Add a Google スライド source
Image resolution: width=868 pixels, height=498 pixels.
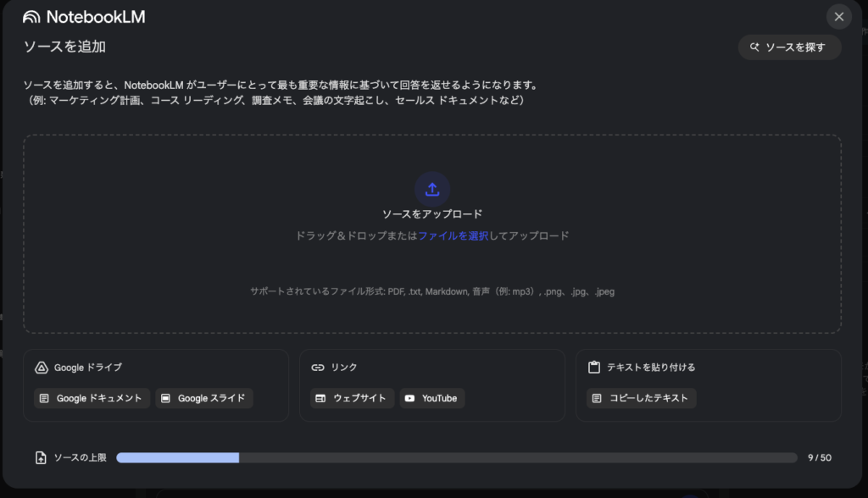[x=204, y=398]
